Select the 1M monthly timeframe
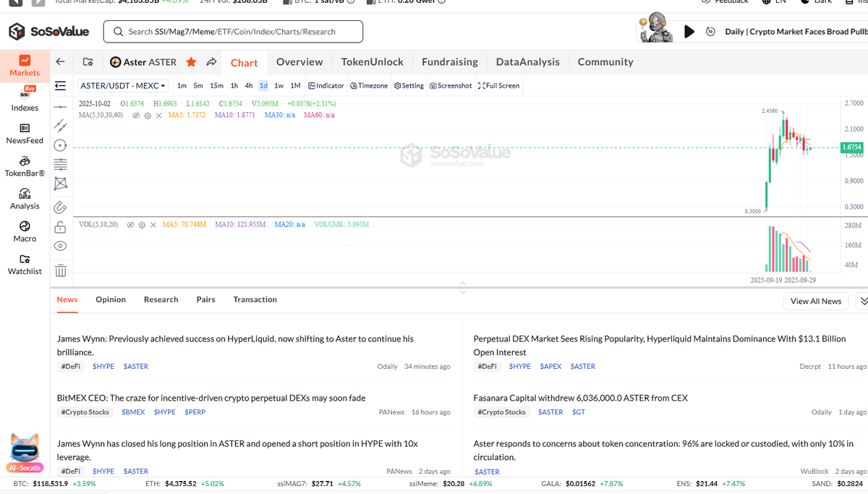Viewport: 868px width, 494px height. coord(295,85)
